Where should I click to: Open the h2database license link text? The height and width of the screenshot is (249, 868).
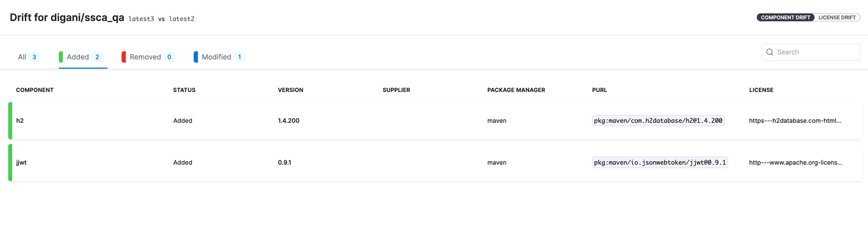tap(795, 121)
